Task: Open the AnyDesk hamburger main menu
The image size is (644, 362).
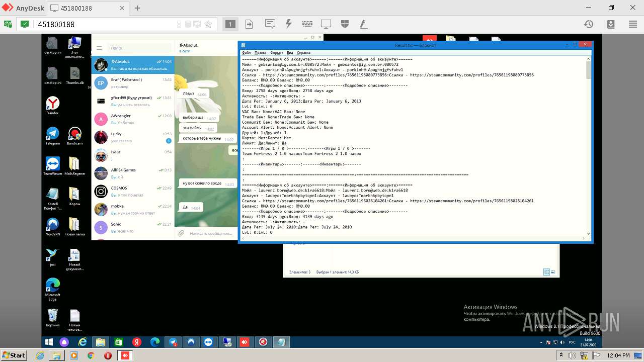Action: coord(633,24)
